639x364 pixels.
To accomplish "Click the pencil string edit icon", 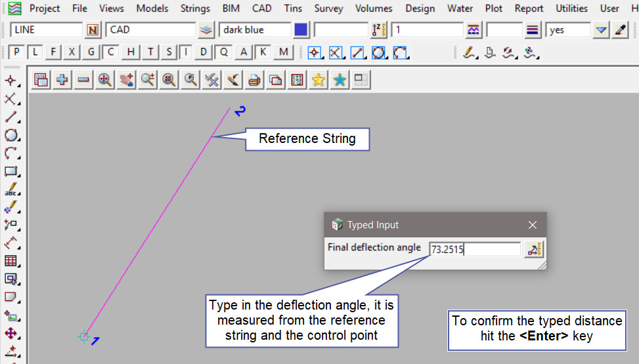I will (470, 52).
